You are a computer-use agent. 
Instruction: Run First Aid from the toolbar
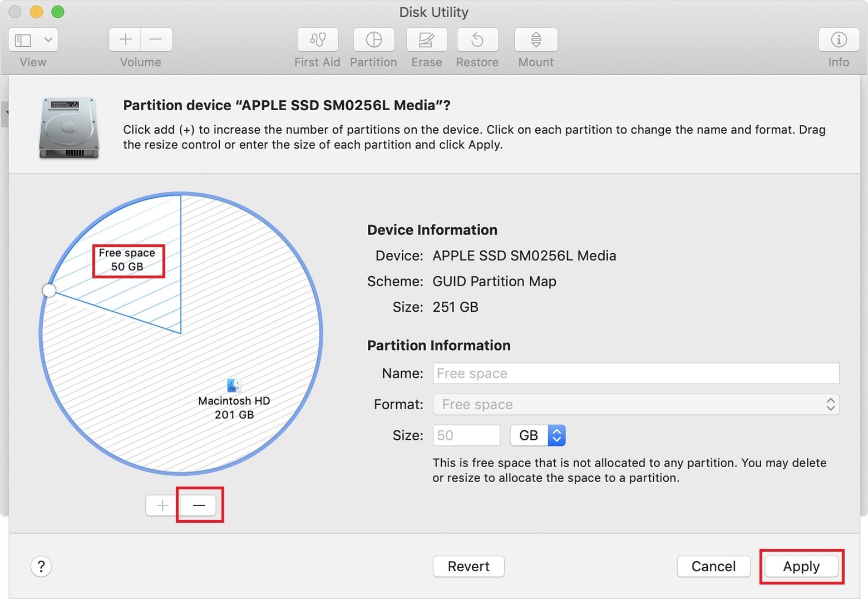[318, 40]
